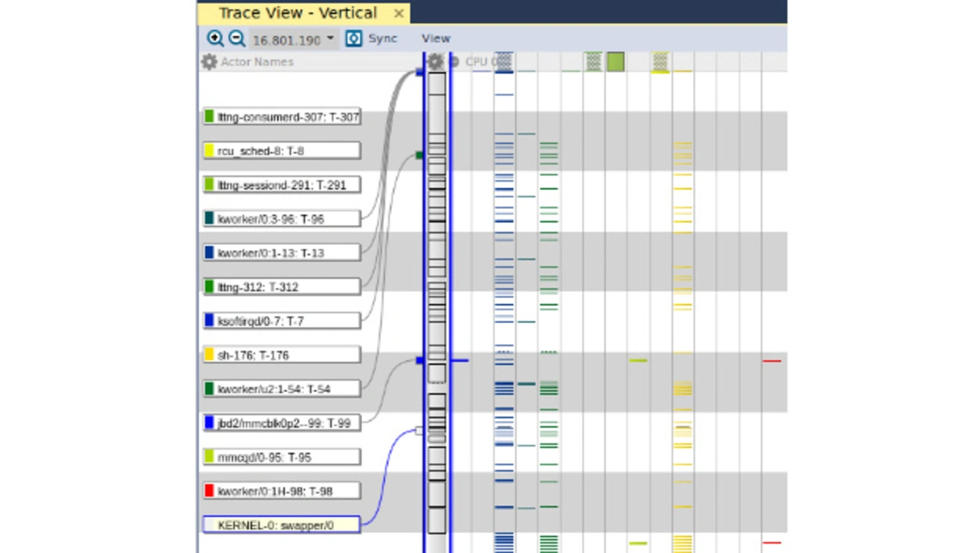Click the red event marker at far right
This screenshot has height=553, width=980.
(772, 361)
